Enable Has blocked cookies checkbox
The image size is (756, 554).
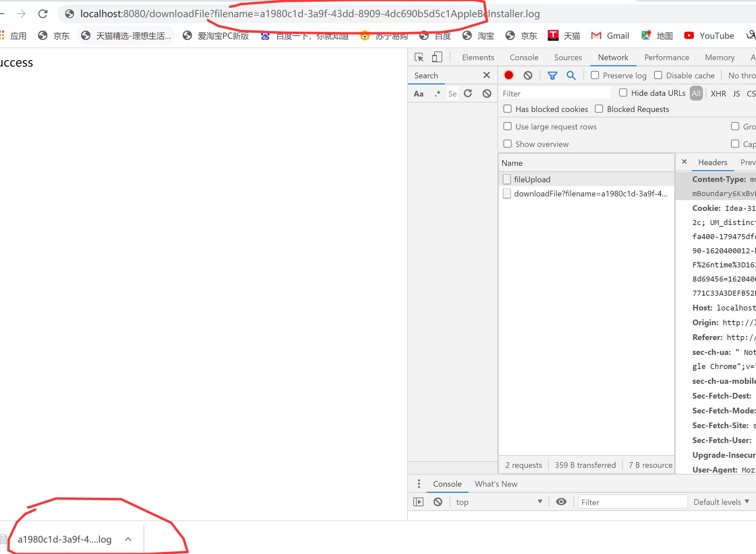point(507,109)
